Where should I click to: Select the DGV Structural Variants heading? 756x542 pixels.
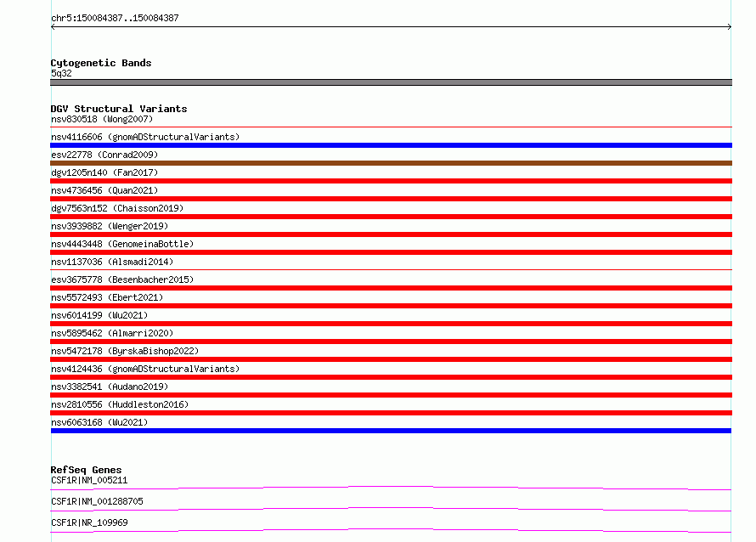[x=119, y=109]
